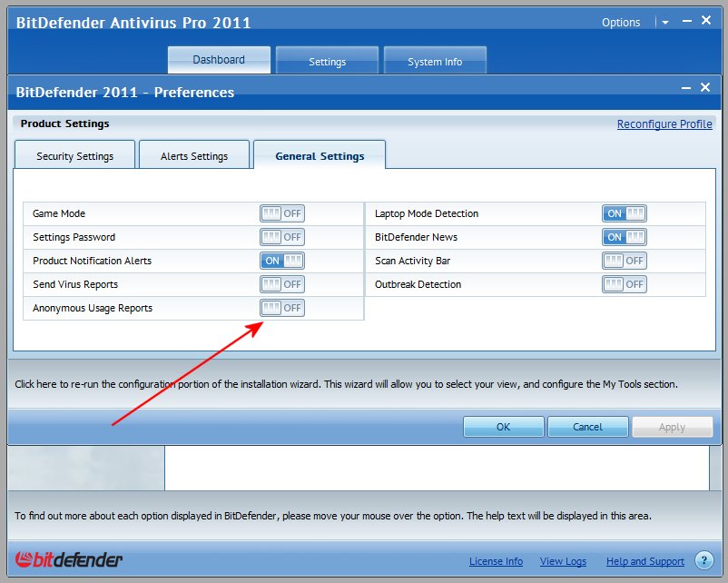Click the Game Mode label text
728x583 pixels.
click(59, 213)
